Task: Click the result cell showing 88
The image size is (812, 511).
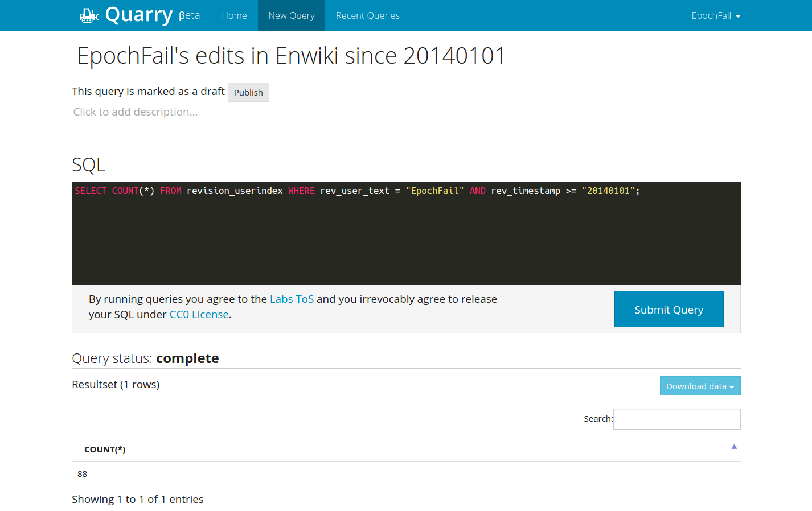Action: (83, 474)
